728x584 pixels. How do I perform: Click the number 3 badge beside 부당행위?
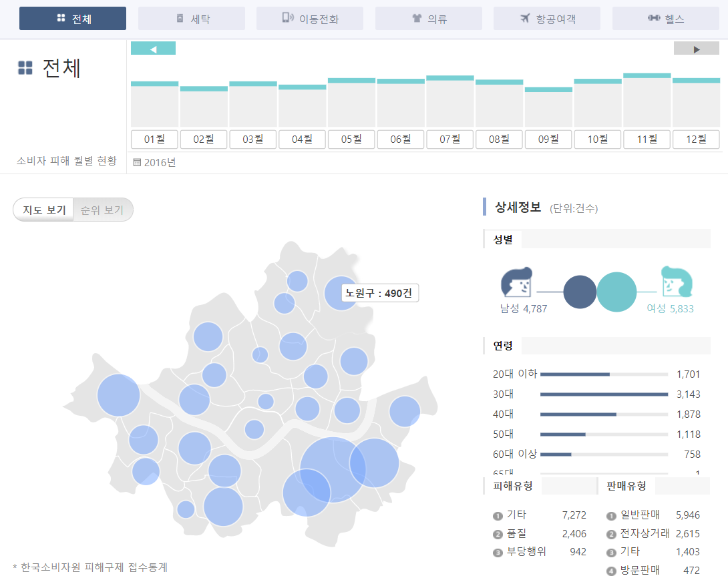point(498,553)
